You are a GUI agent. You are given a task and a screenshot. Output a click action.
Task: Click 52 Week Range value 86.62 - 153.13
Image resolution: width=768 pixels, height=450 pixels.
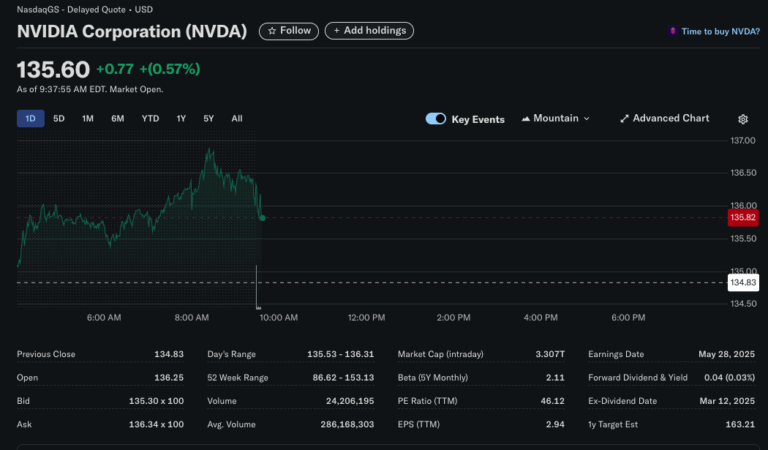[343, 378]
